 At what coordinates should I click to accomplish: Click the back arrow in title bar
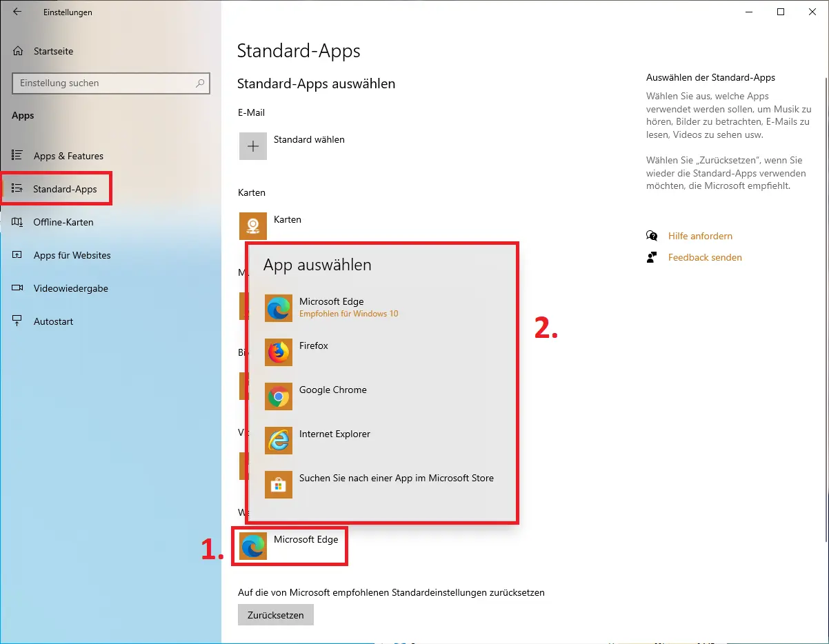click(17, 12)
